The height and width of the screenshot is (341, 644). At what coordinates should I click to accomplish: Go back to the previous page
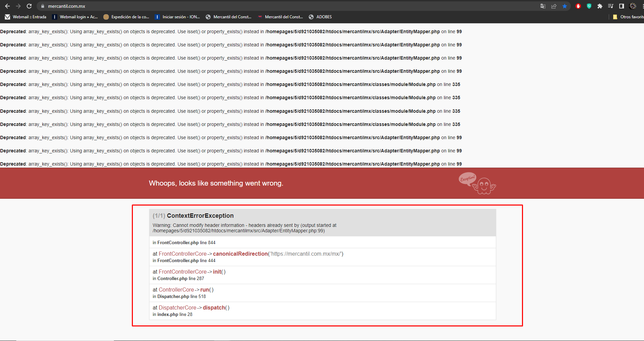coord(7,6)
